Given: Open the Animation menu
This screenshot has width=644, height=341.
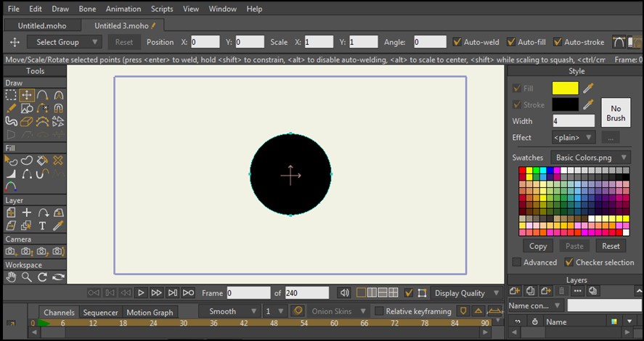Looking at the screenshot, I should 123,9.
